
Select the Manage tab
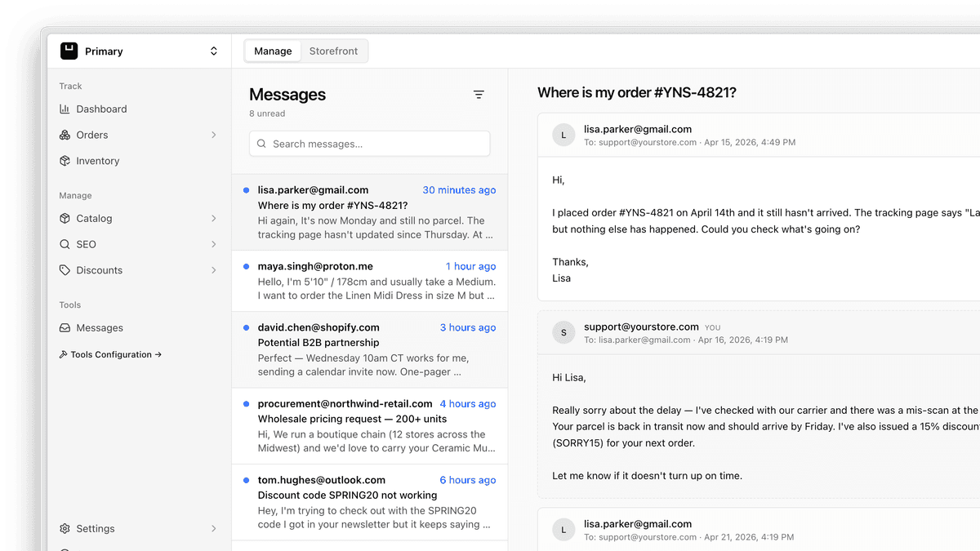click(273, 51)
